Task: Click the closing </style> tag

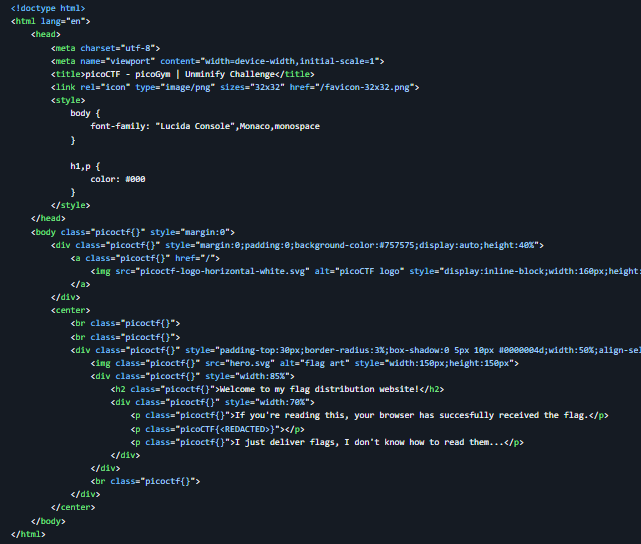Action: coord(70,205)
